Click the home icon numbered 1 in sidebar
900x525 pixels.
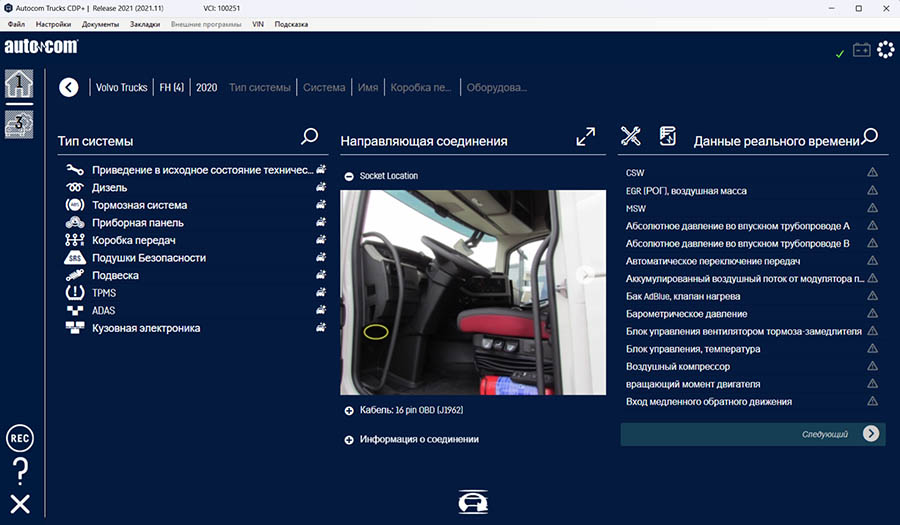[19, 84]
